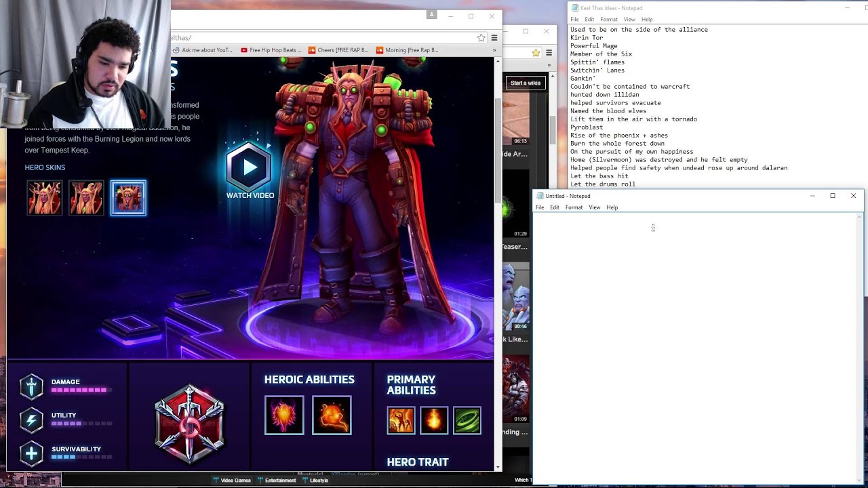Click 'Start a wikia' in back browser

(x=526, y=83)
